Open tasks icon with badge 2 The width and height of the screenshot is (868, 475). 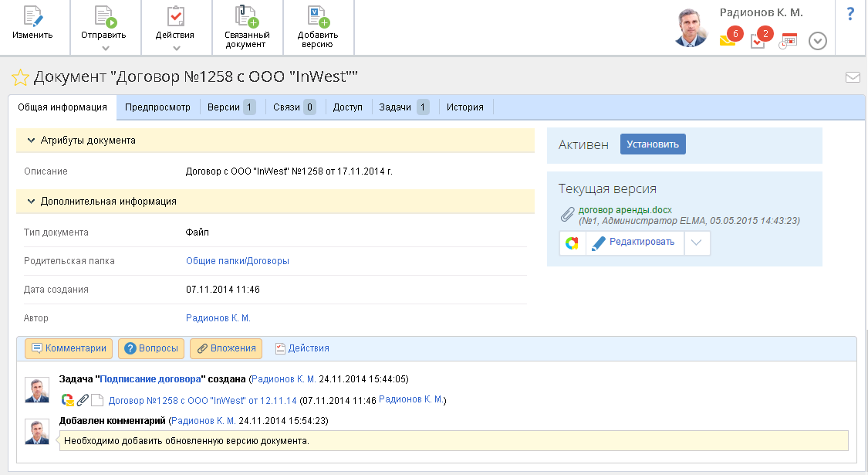(x=758, y=41)
